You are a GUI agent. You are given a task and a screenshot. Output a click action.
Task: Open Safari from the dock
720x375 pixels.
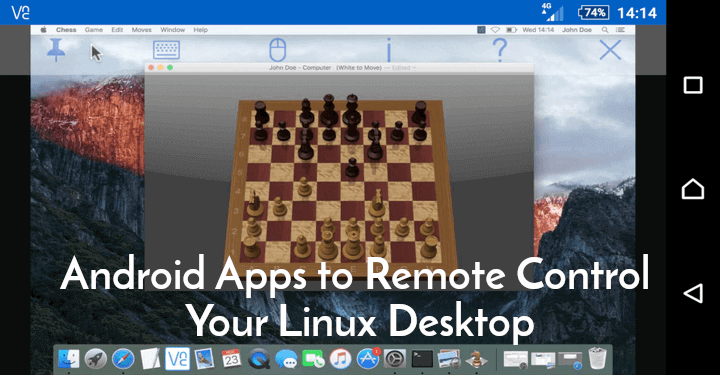point(123,359)
